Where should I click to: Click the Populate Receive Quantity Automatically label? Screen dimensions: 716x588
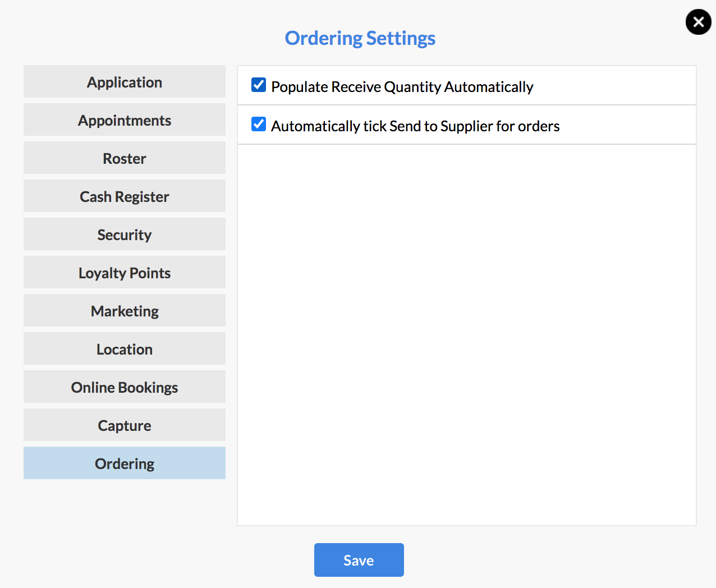402,87
